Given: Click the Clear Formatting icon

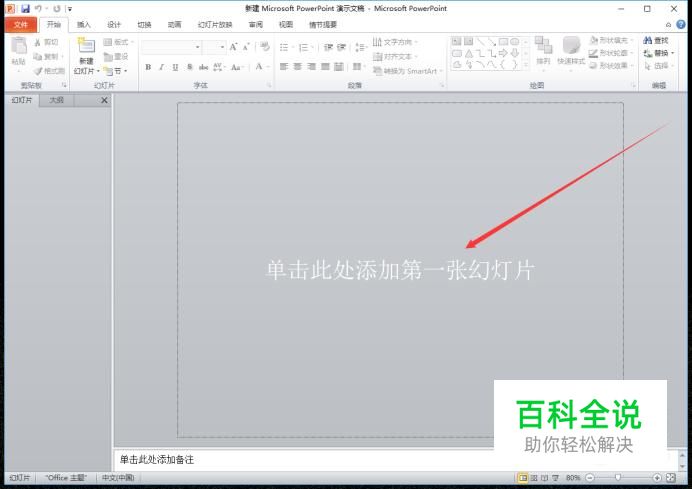Looking at the screenshot, I should click(265, 46).
